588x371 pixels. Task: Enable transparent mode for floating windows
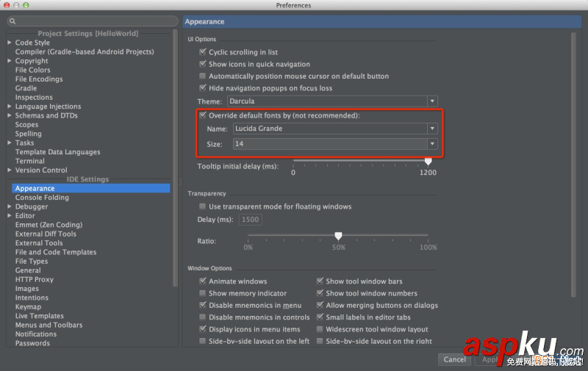[x=203, y=206]
